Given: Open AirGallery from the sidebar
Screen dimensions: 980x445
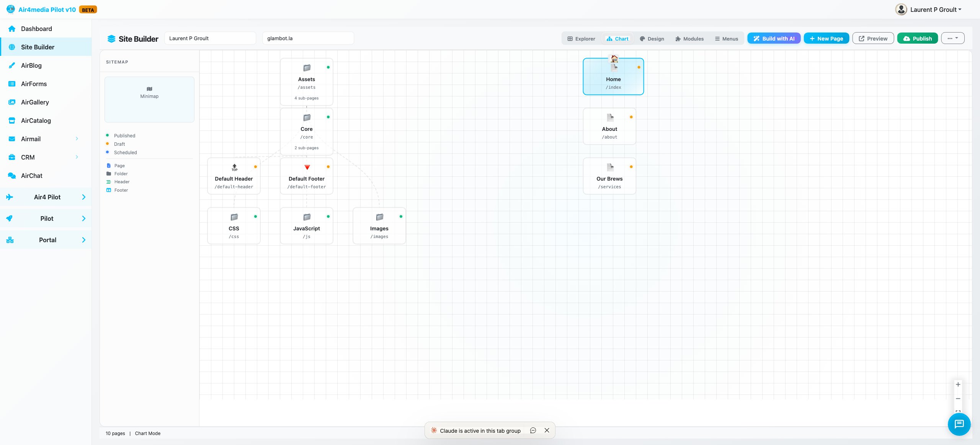Looking at the screenshot, I should pyautogui.click(x=11, y=102).
